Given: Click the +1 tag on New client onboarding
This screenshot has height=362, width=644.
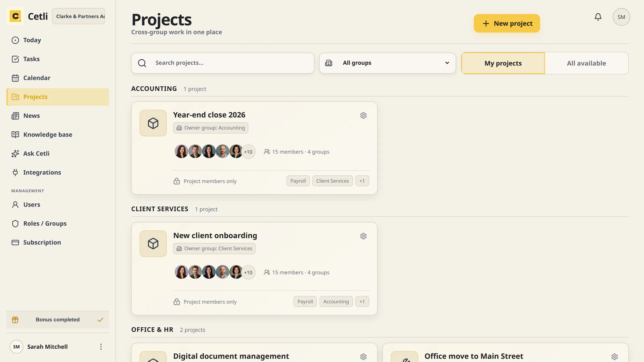Looking at the screenshot, I should pyautogui.click(x=362, y=302).
